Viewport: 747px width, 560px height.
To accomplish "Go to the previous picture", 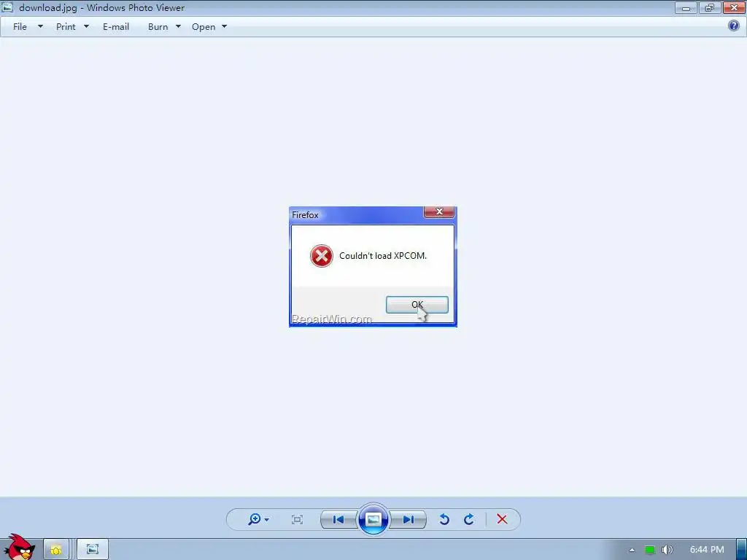I will pos(338,519).
